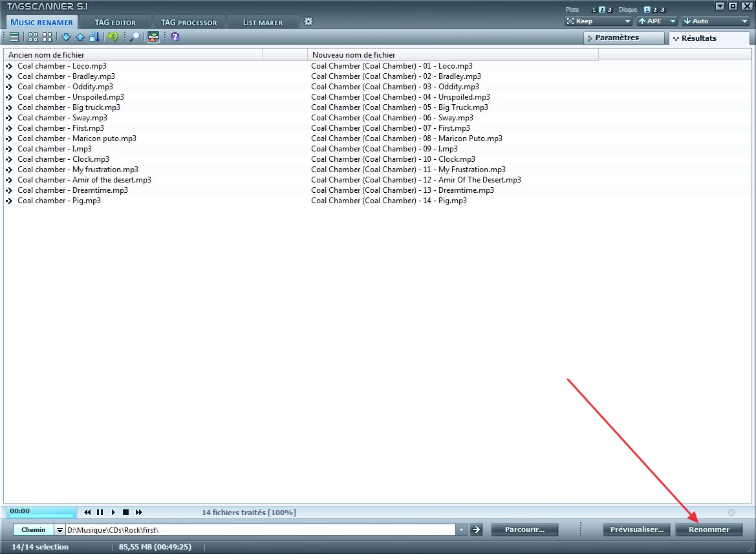Select row Coal chamber - Bradley.mp3
The image size is (756, 554).
(66, 76)
